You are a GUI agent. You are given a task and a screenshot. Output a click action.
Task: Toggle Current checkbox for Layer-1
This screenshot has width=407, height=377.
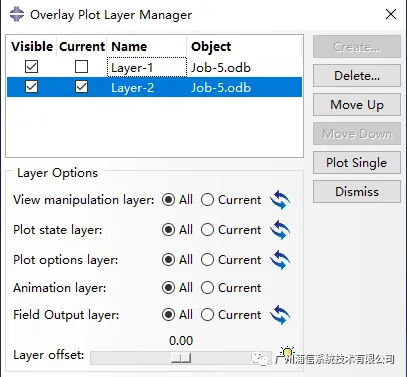pyautogui.click(x=81, y=67)
